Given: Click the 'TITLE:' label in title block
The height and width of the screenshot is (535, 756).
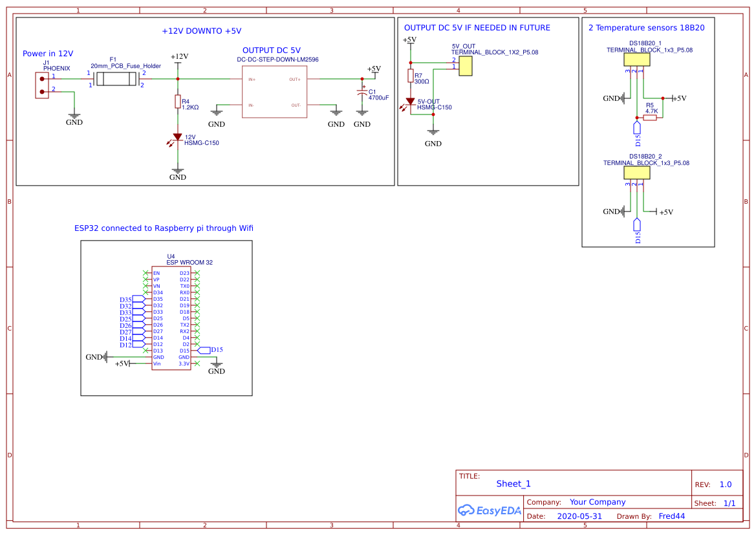Looking at the screenshot, I should coord(469,476).
